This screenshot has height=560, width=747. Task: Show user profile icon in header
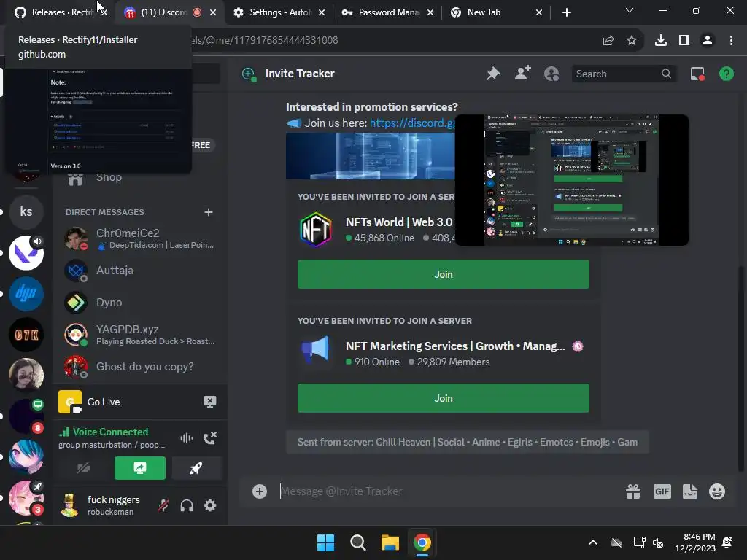[x=551, y=74]
